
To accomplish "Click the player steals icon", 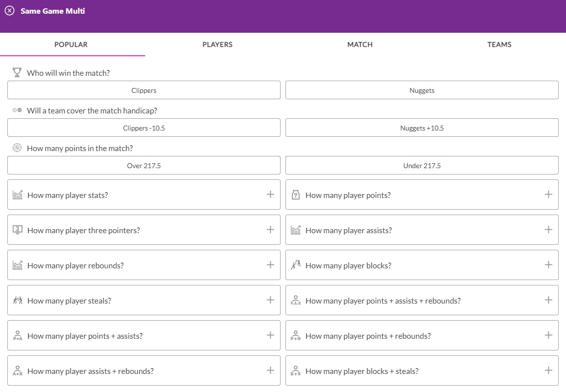I will tap(18, 301).
